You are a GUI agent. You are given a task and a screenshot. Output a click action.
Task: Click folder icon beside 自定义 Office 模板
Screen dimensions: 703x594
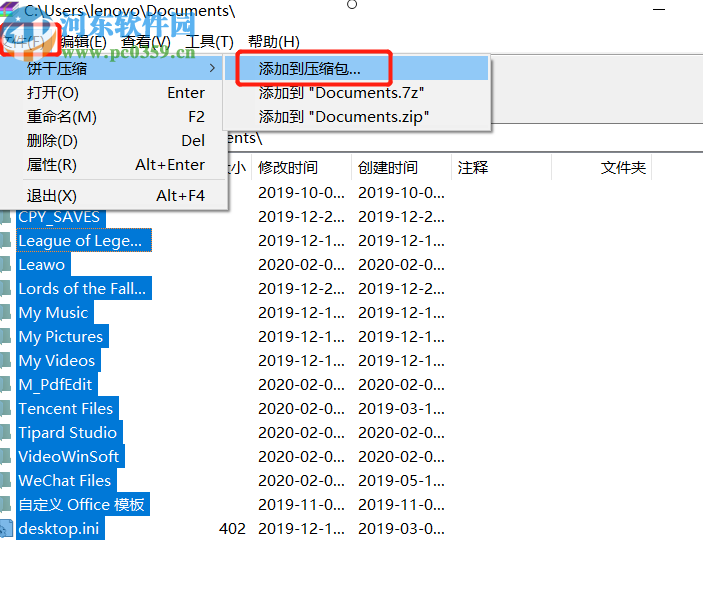(x=6, y=504)
